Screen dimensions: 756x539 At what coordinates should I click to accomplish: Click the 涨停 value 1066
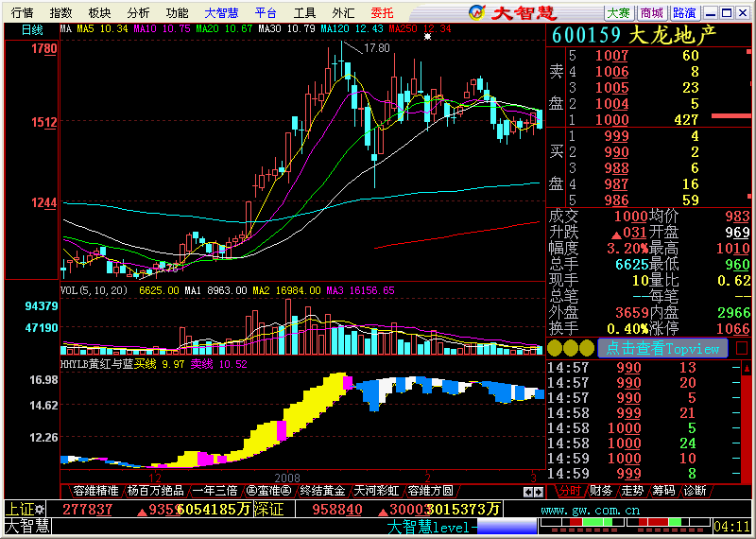point(733,329)
